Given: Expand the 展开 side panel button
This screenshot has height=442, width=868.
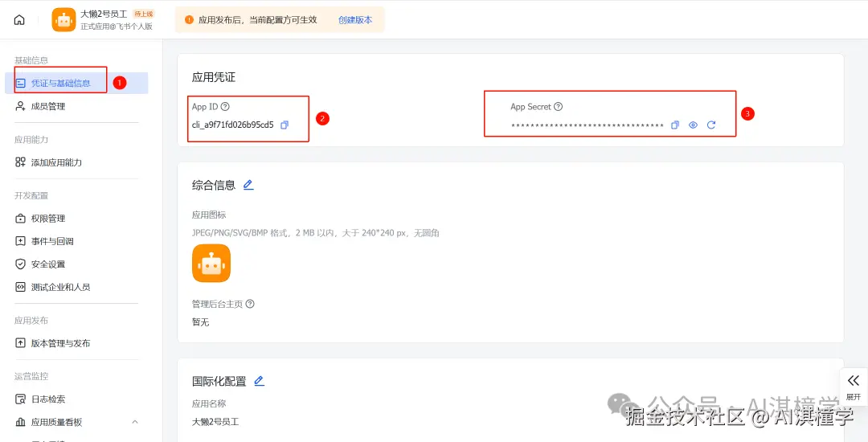Looking at the screenshot, I should click(853, 387).
